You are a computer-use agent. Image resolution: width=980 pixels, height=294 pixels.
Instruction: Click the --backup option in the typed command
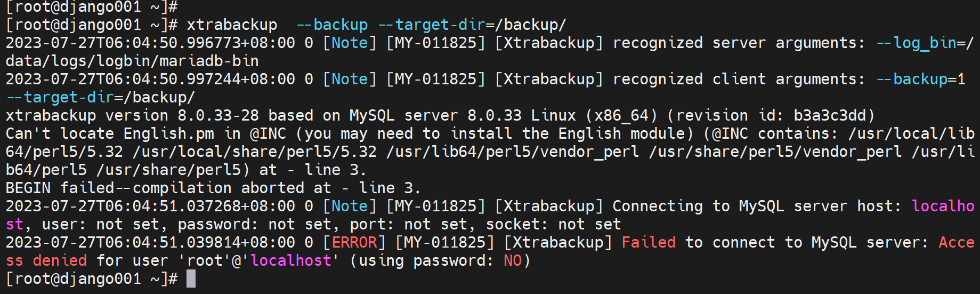pyautogui.click(x=332, y=25)
